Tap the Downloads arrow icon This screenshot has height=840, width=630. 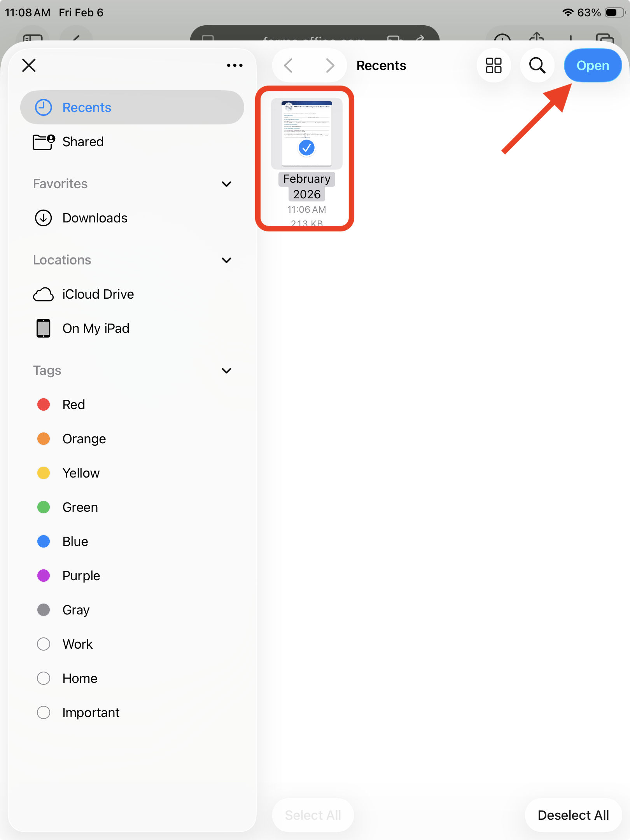click(44, 218)
